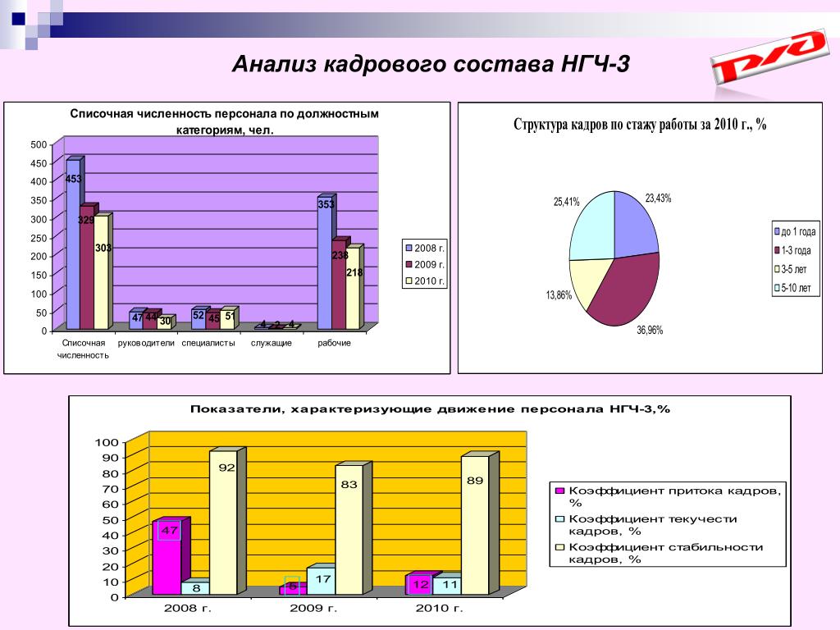
Task: Click the title 'Показатели, характеризующие движение персонала НГЧ-3,%'
Action: (430, 409)
